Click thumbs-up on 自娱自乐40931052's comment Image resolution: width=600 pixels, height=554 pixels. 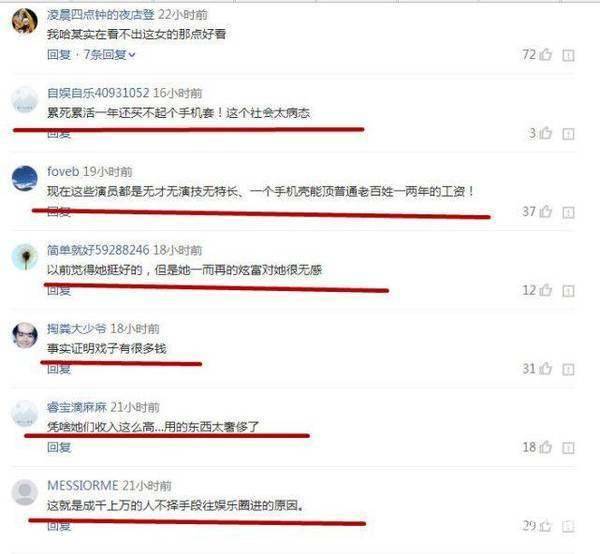click(x=545, y=133)
